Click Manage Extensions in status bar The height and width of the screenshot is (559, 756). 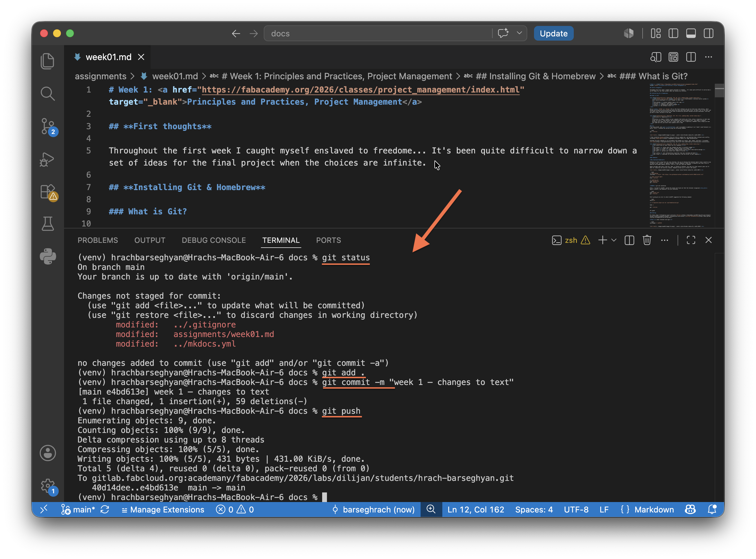tap(163, 510)
